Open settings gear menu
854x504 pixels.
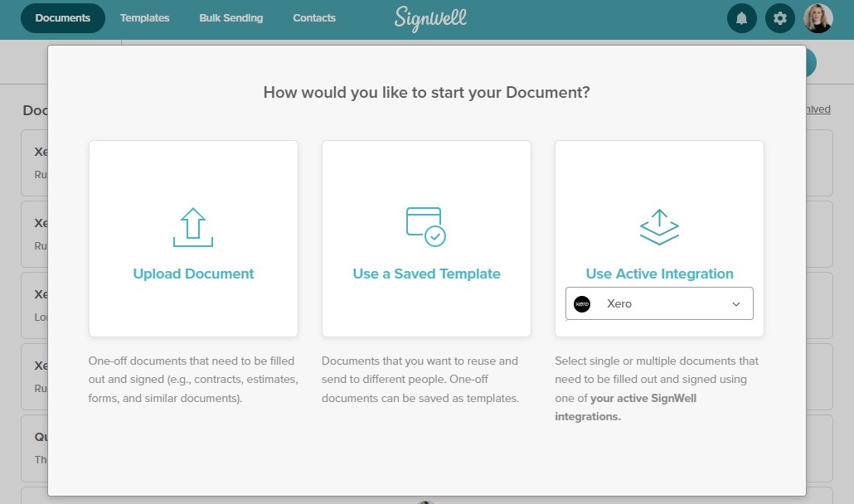pos(780,18)
